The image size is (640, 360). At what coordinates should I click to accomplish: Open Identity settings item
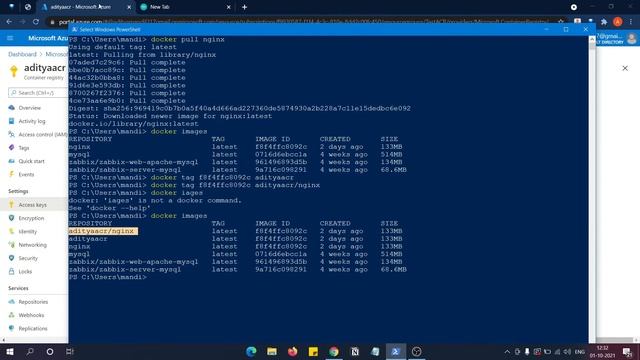click(x=27, y=231)
